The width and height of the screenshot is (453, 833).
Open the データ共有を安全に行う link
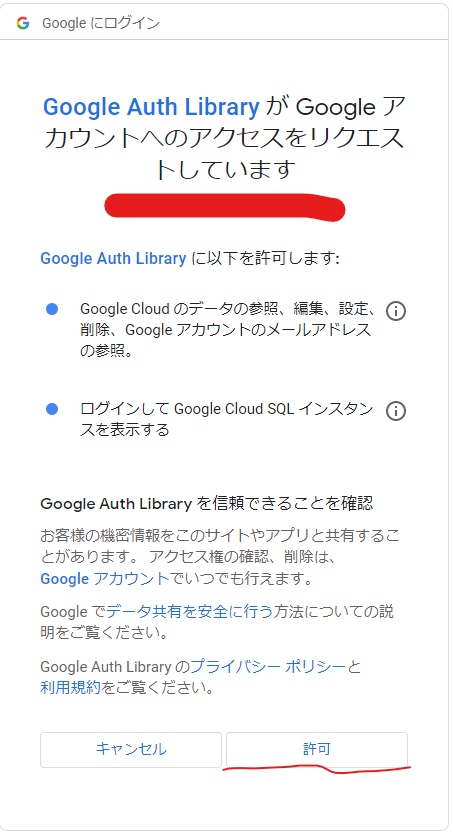[190, 611]
